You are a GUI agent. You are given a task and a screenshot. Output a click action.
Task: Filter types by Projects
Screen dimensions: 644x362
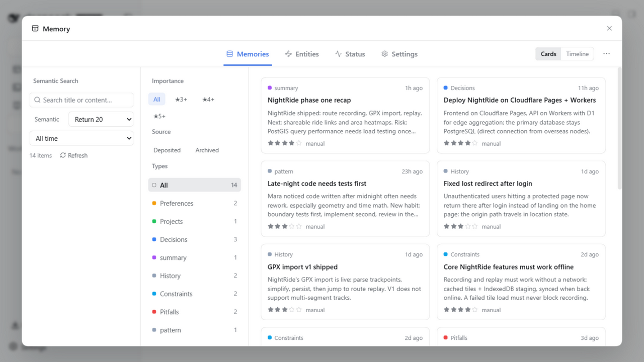[195, 221]
